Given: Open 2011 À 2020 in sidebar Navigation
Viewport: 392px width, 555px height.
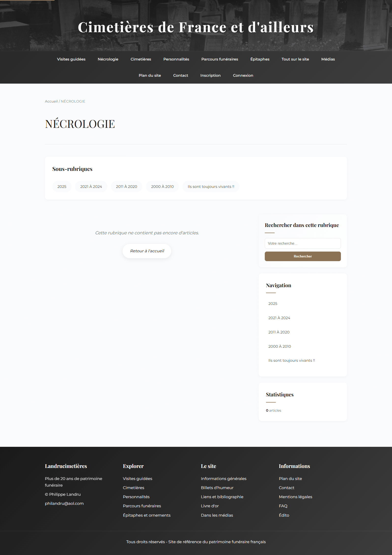Looking at the screenshot, I should pos(279,332).
